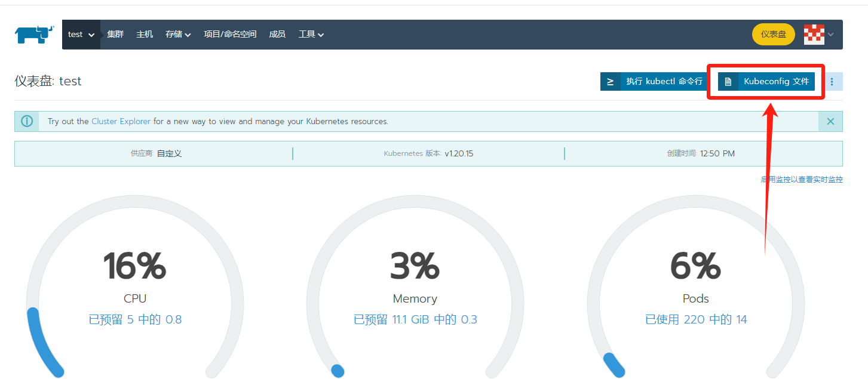Click the Kubeconfig file document icon
The width and height of the screenshot is (868, 379).
[x=728, y=82]
